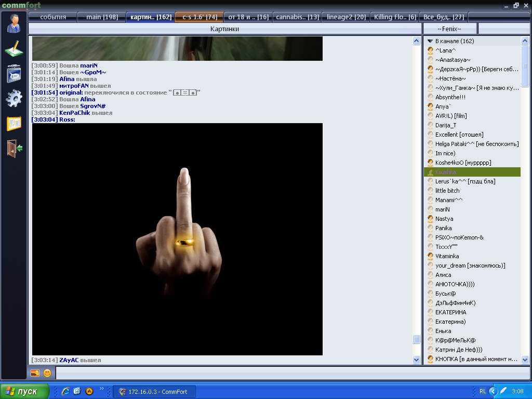Switch to the 'события' tab
The image size is (532, 399).
pyautogui.click(x=53, y=17)
